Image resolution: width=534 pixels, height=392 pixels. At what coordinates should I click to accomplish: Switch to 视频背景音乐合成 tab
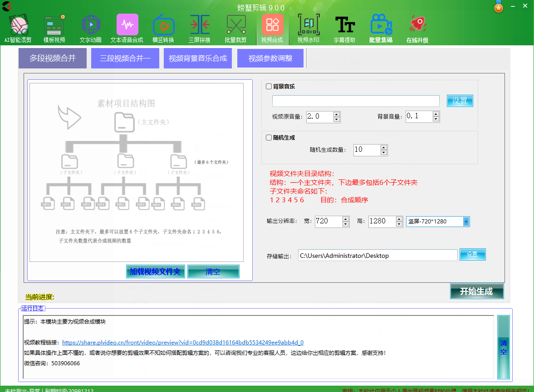(198, 58)
